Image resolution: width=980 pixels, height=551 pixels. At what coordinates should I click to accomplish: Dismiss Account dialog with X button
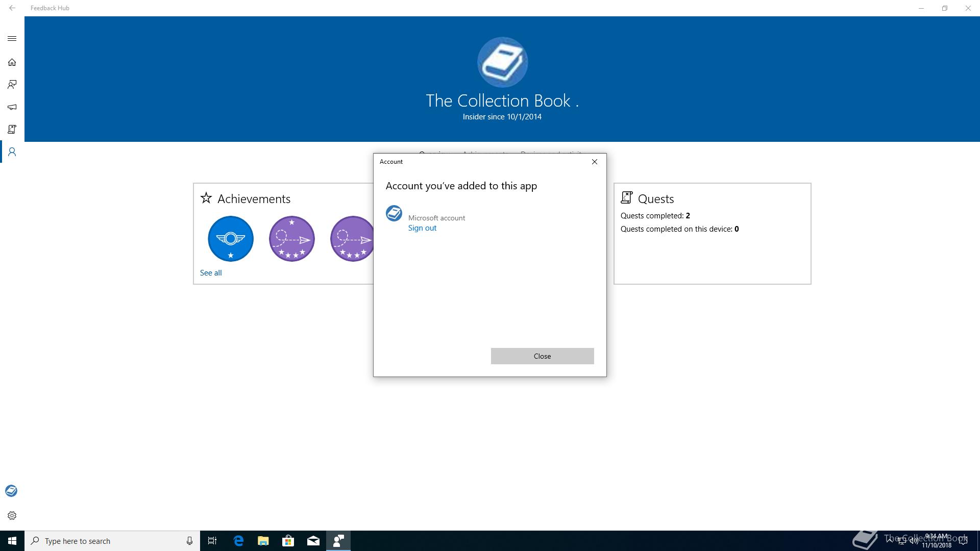[x=594, y=162]
